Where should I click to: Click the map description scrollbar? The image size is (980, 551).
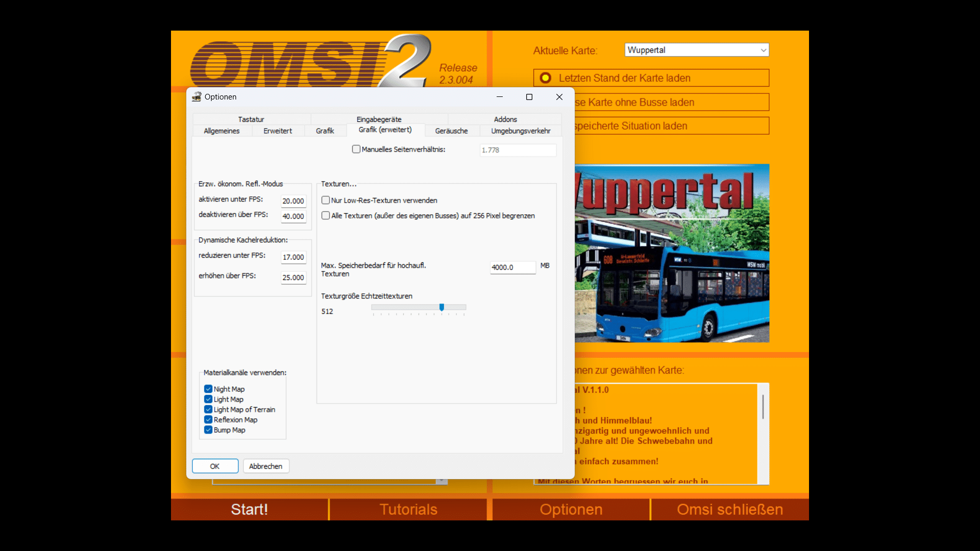click(763, 407)
